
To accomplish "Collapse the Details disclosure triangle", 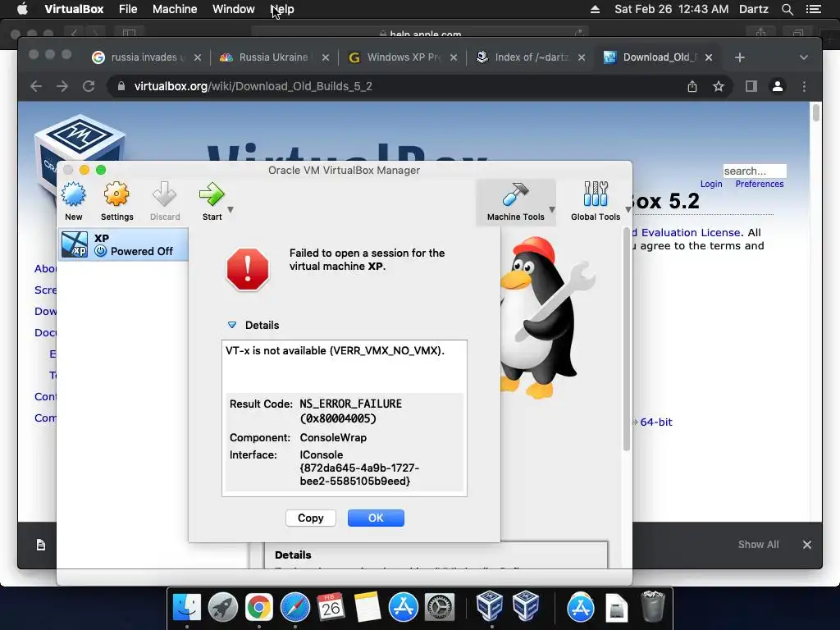I will click(x=232, y=325).
